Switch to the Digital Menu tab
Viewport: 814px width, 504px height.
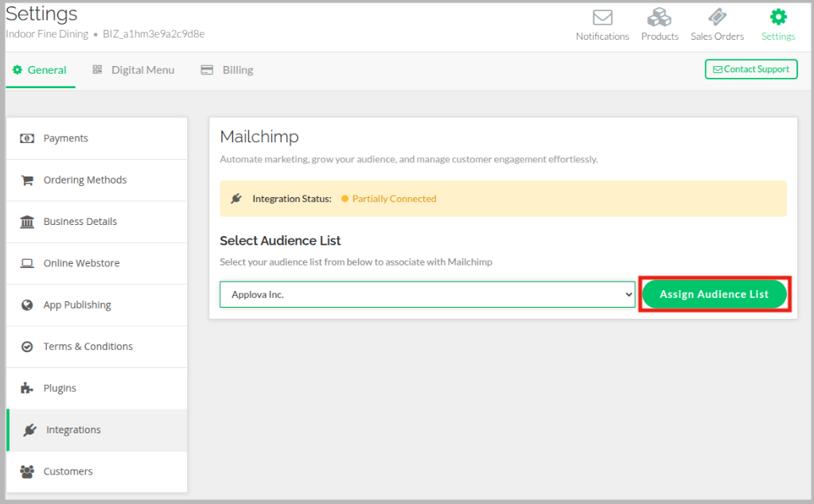pyautogui.click(x=134, y=70)
